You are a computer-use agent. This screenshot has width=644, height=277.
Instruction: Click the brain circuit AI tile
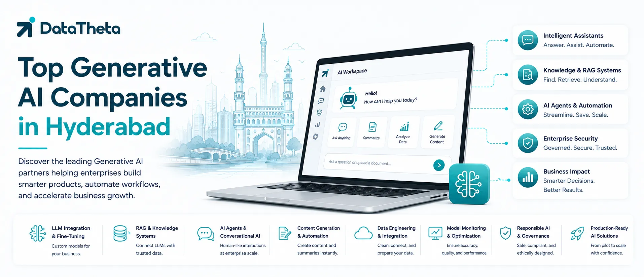(469, 184)
